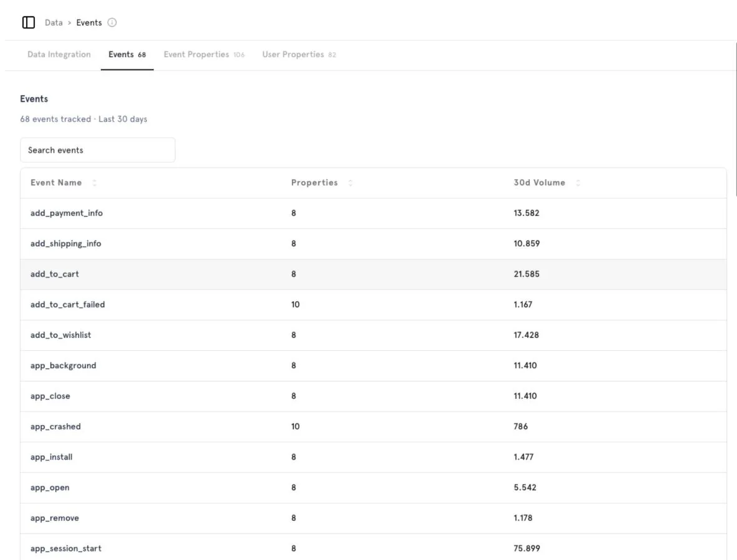The image size is (737, 560).
Task: Click volume value 1.178
Action: click(523, 519)
